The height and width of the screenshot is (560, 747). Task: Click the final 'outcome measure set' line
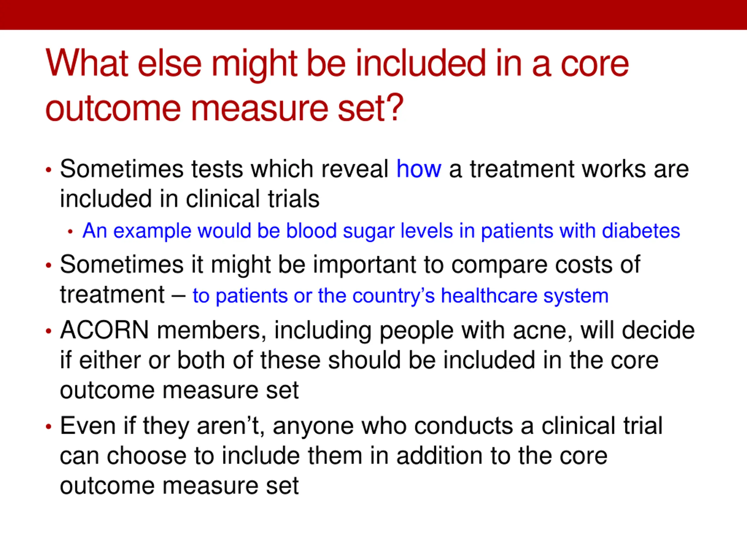179,486
